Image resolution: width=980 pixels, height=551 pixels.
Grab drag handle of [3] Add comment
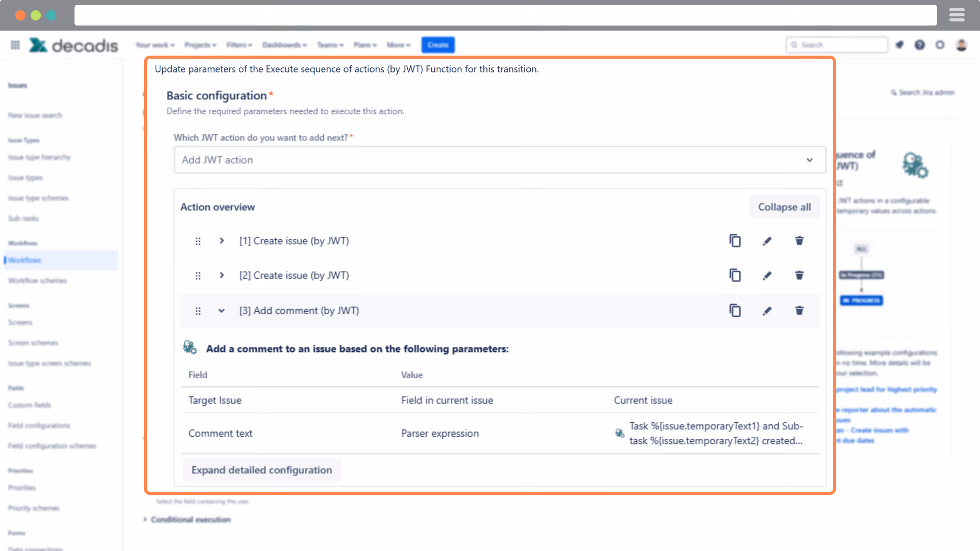[198, 311]
